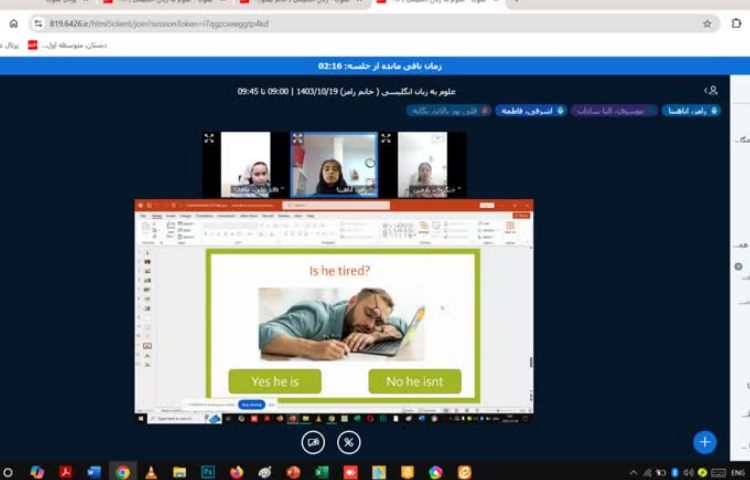
Task: Show hidden system tray icons chevron
Action: 633,473
